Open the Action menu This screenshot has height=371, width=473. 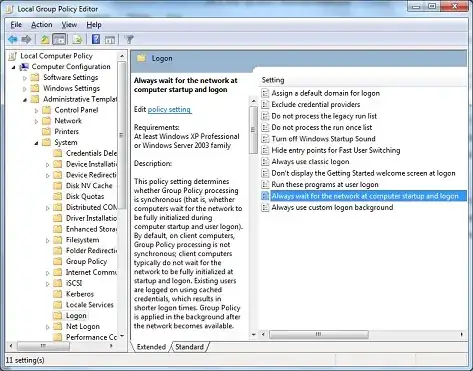42,25
